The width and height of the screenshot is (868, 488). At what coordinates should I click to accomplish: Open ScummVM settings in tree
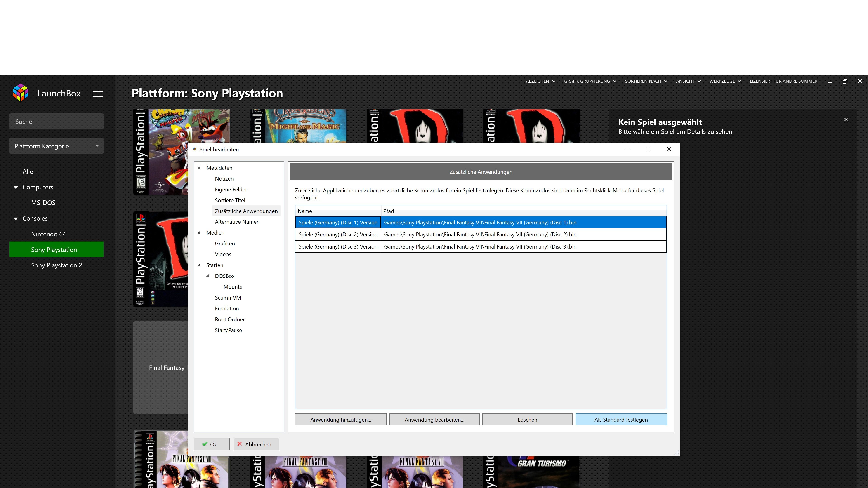(228, 298)
